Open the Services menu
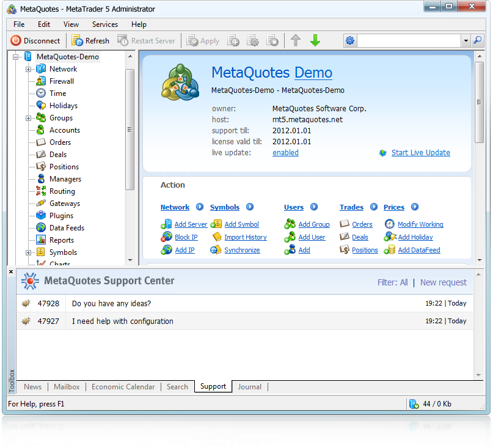This screenshot has width=493, height=448. pyautogui.click(x=104, y=24)
